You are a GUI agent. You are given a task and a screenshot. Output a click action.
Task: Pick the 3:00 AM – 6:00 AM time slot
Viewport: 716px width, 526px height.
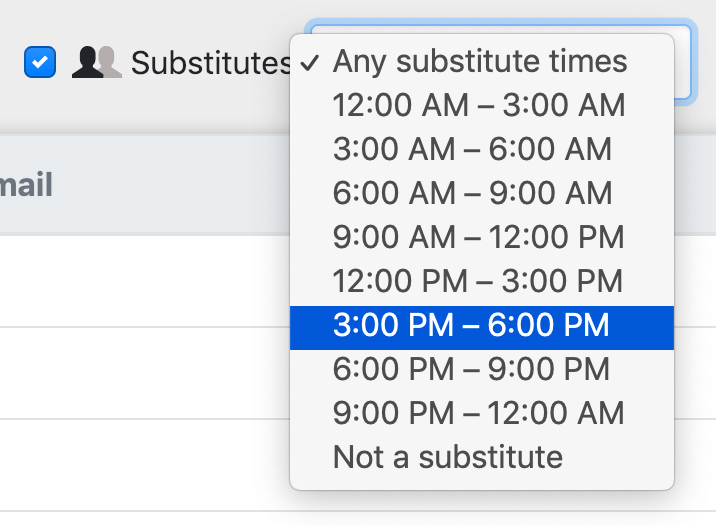pyautogui.click(x=472, y=149)
